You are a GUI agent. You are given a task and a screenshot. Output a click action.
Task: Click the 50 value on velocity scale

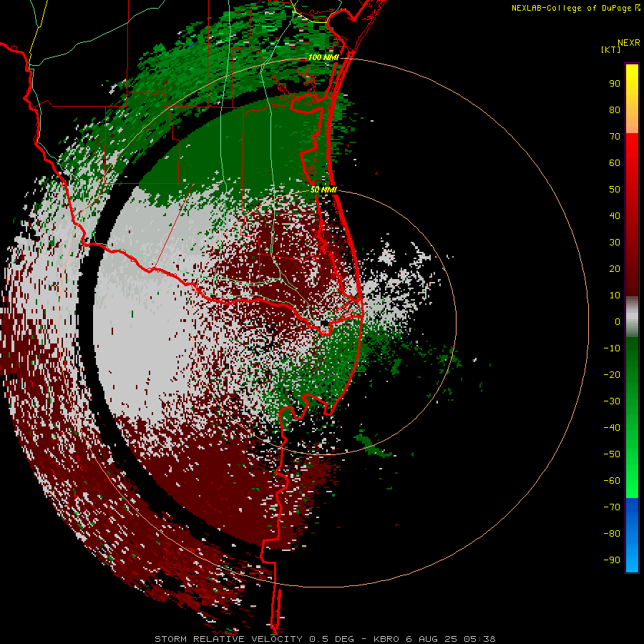tap(615, 190)
